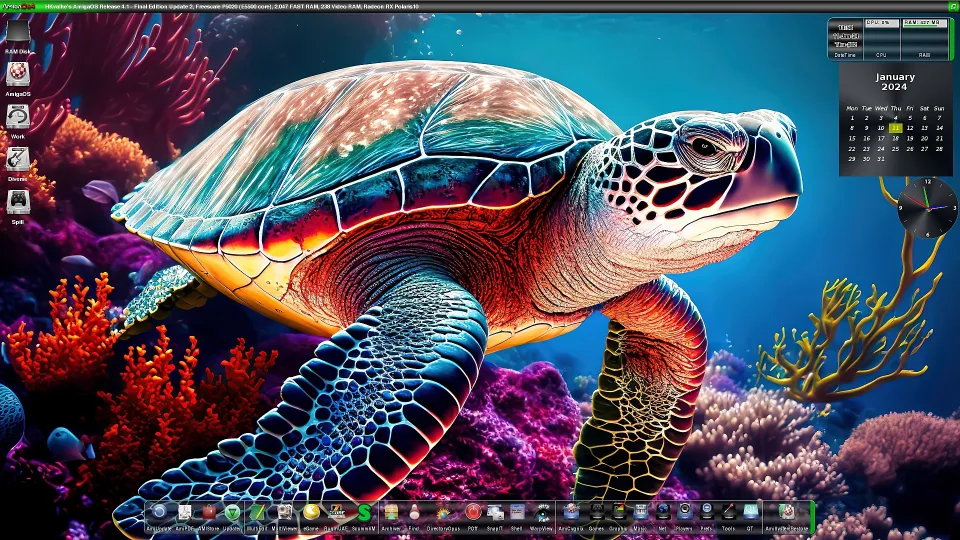This screenshot has width=960, height=540.
Task: Open the Shell icon in the dock
Action: [517, 513]
